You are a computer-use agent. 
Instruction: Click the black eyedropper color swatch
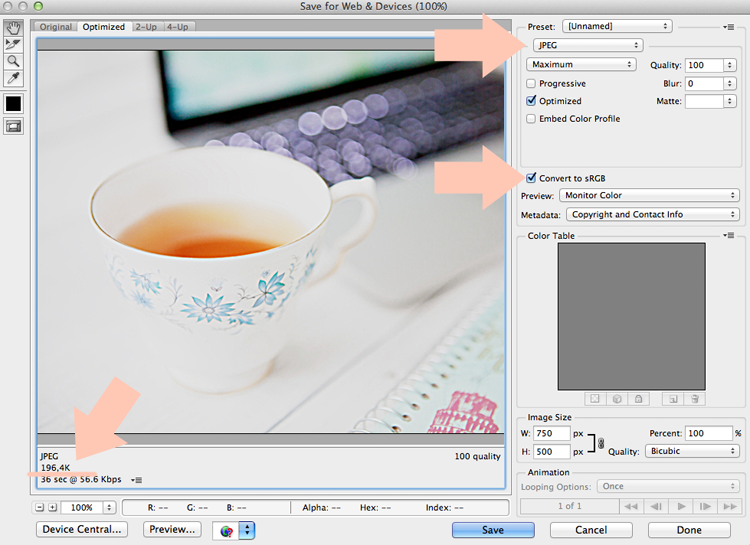point(13,103)
